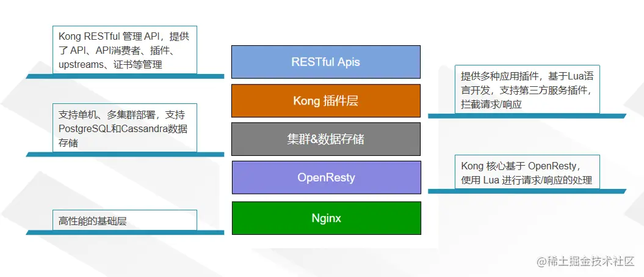This screenshot has height=277, width=644.
Task: Click the 高性能的基础层 label box
Action: (x=125, y=220)
